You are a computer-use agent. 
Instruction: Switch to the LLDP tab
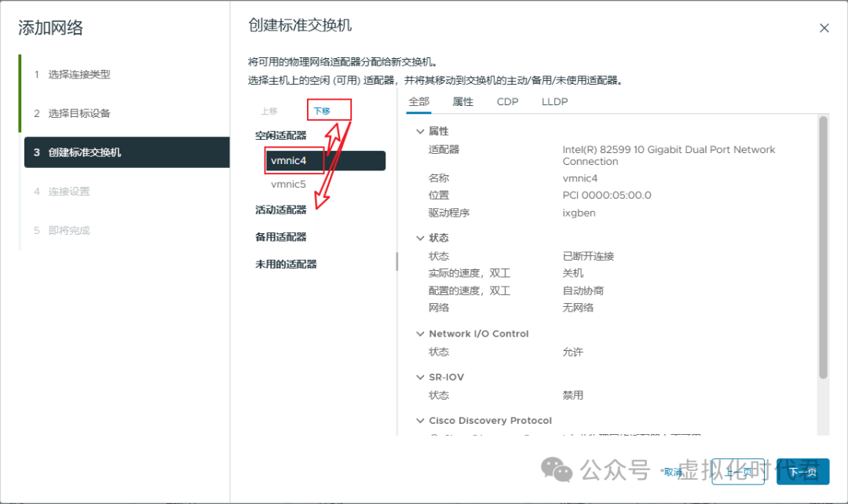(x=554, y=101)
